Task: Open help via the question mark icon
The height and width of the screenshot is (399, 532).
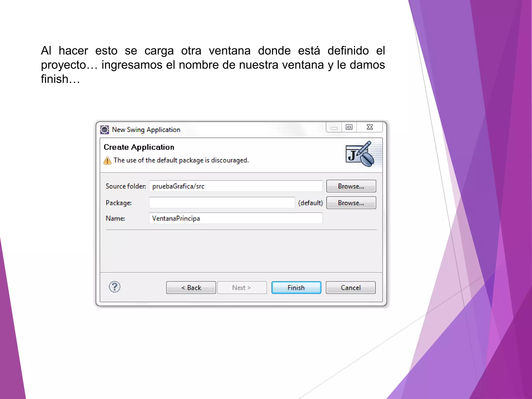Action: (115, 287)
